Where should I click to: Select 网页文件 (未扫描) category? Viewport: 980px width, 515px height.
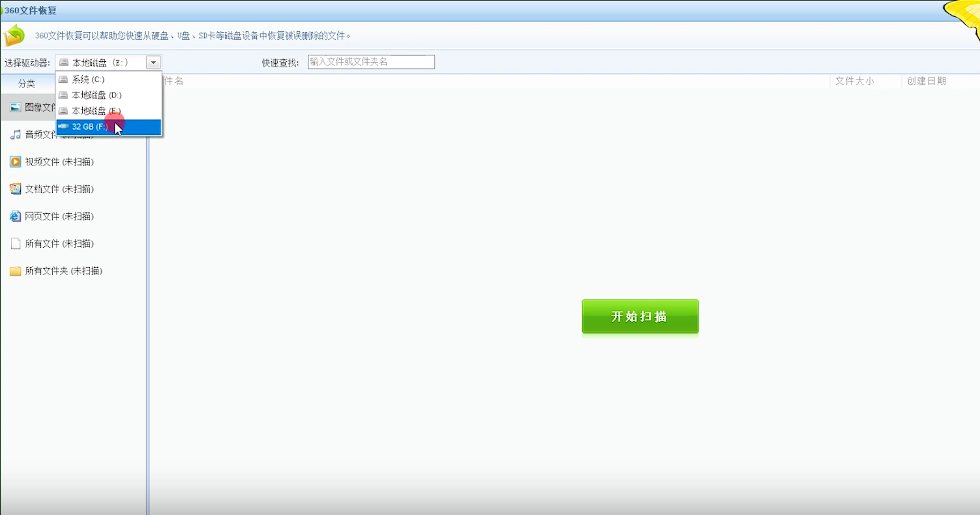(x=73, y=216)
